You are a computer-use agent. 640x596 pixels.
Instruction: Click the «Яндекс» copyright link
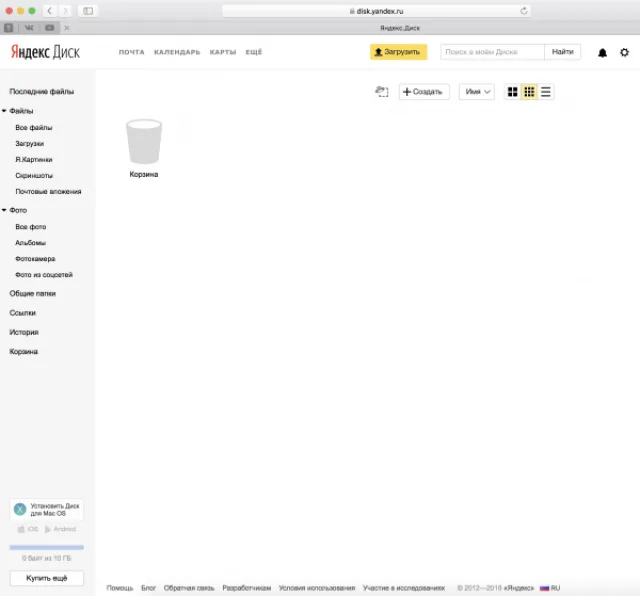coord(519,588)
